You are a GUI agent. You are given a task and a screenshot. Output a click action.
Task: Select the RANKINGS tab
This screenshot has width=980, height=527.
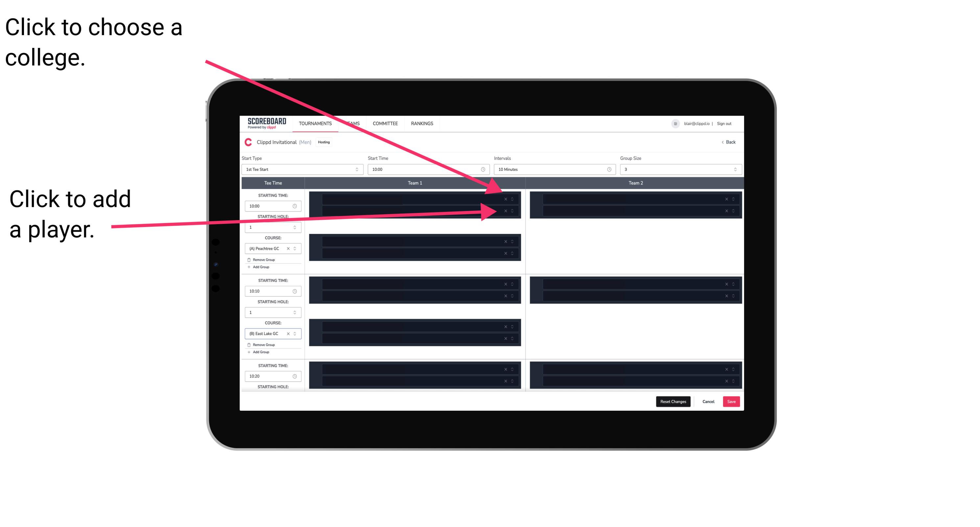(x=423, y=124)
